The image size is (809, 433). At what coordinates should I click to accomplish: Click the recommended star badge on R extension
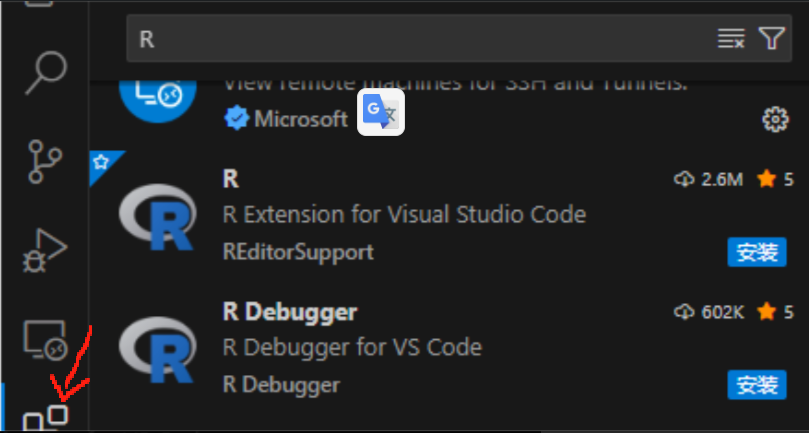(x=101, y=163)
